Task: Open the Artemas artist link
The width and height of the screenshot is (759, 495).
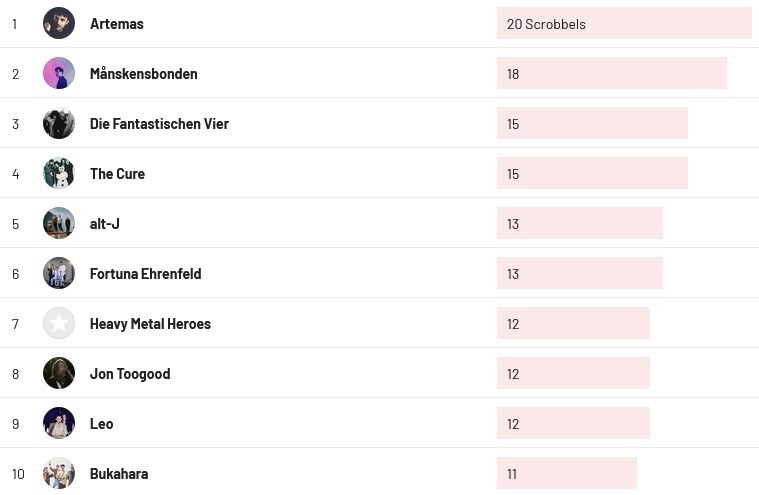Action: 117,24
